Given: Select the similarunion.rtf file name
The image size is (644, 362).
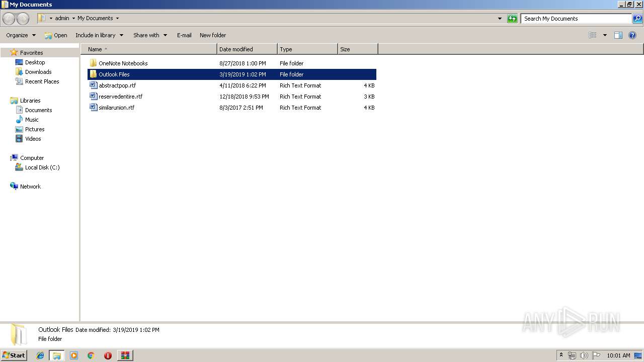Looking at the screenshot, I should [x=117, y=108].
